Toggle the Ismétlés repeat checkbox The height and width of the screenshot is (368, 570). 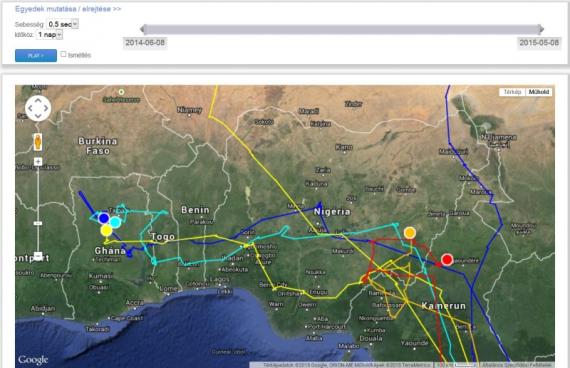click(x=63, y=54)
